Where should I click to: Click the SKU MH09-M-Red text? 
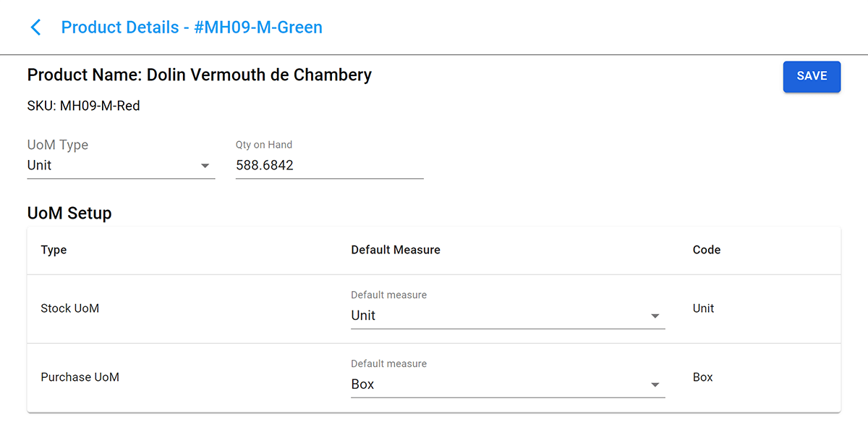pyautogui.click(x=83, y=106)
